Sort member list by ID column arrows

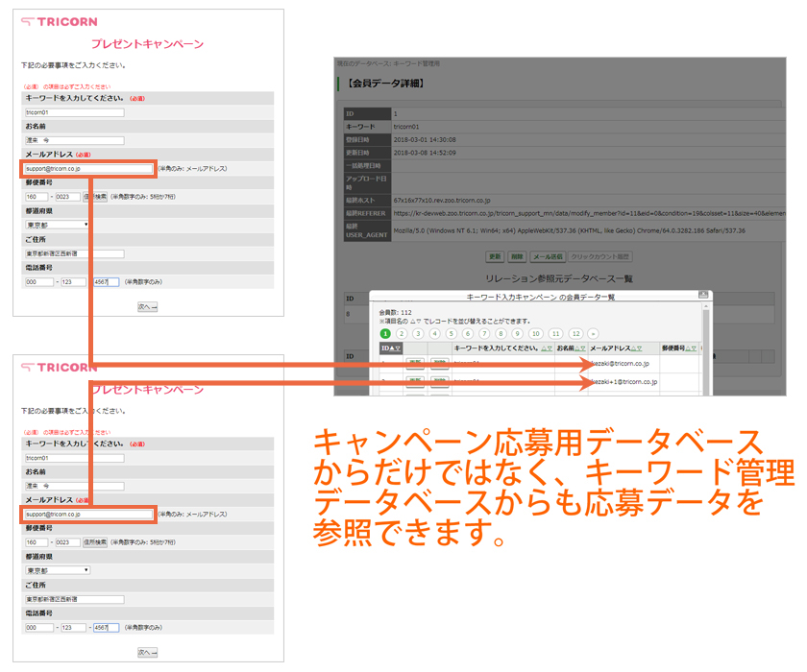[395, 348]
